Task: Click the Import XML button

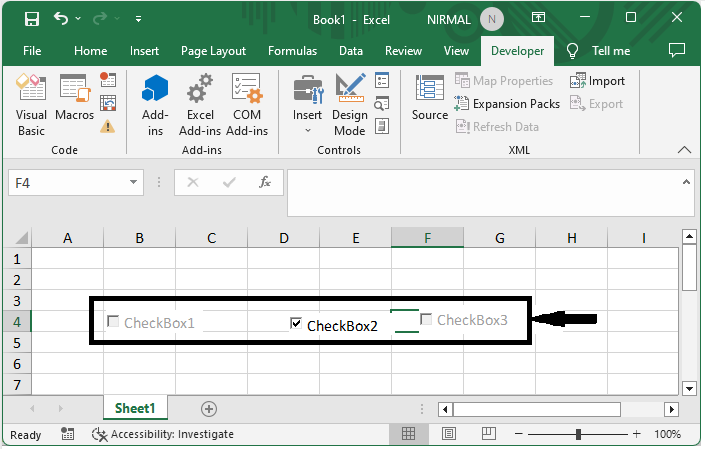Action: pyautogui.click(x=598, y=81)
